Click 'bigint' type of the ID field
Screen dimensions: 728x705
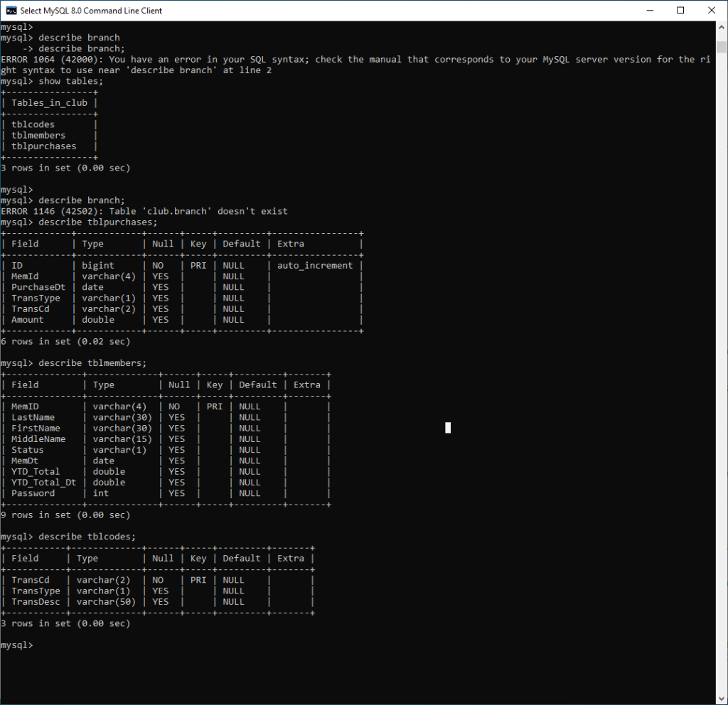(x=98, y=266)
